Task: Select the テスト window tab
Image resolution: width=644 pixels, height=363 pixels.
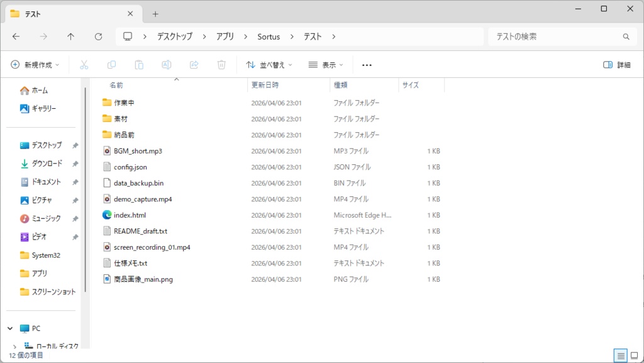Action: 74,14
